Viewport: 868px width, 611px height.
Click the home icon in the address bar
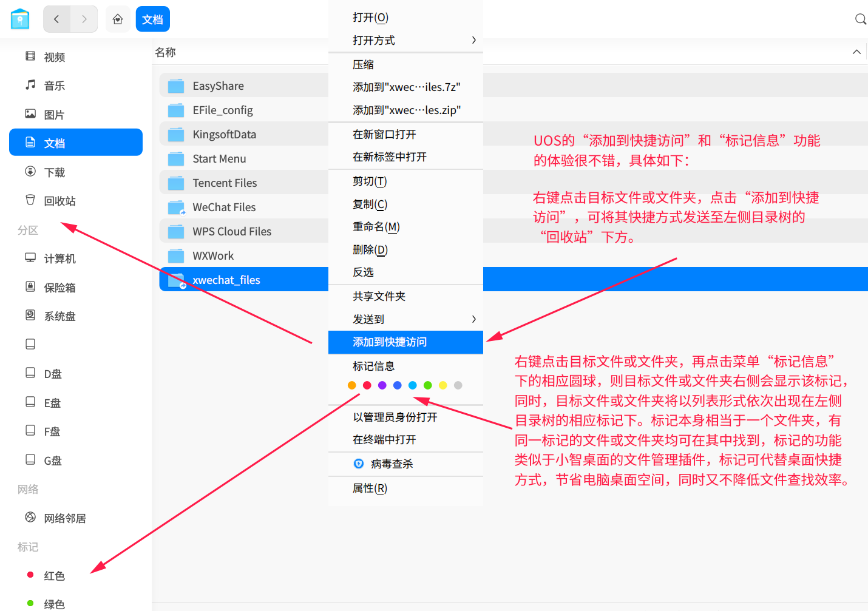(118, 19)
